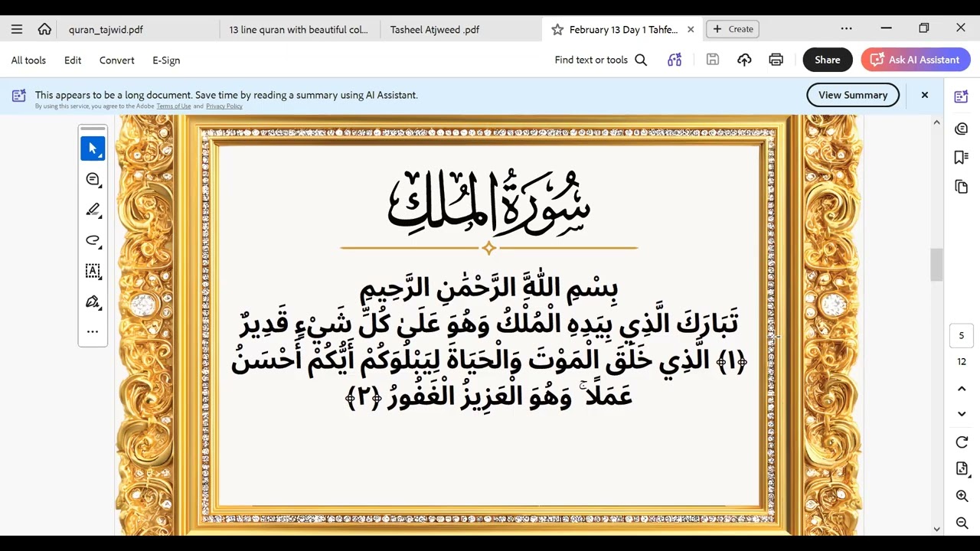Screen dimensions: 980x551
Task: Switch to Tasheel Atjweed .pdf tab
Action: coord(435,30)
